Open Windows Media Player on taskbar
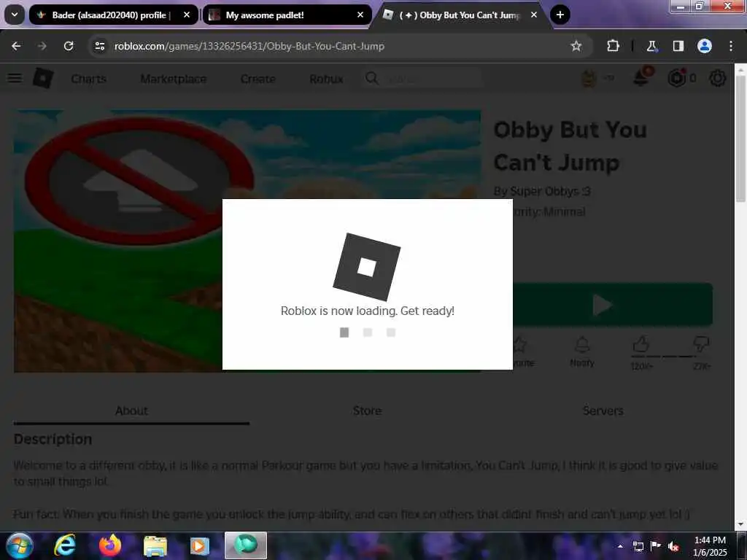 [x=200, y=546]
